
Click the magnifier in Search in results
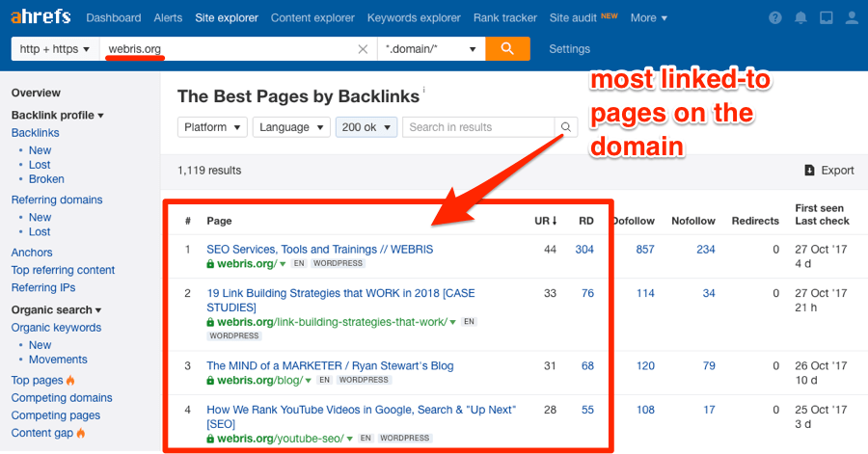pyautogui.click(x=566, y=127)
